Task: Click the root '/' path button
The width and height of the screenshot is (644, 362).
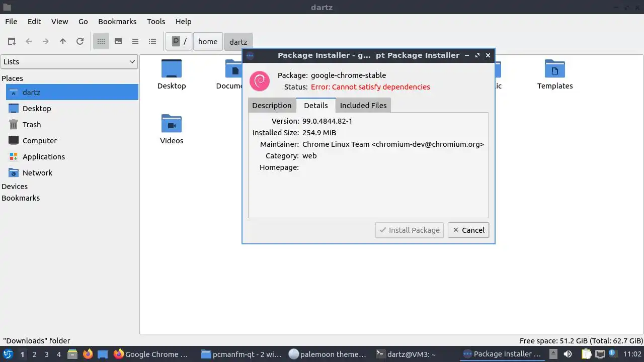Action: point(179,41)
